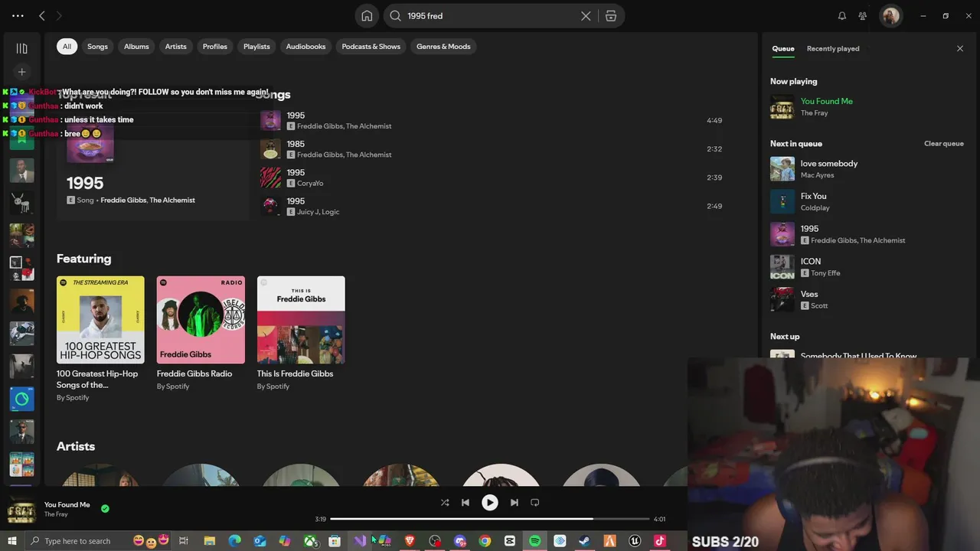980x551 pixels.
Task: Click the Clear queue button
Action: [943, 144]
